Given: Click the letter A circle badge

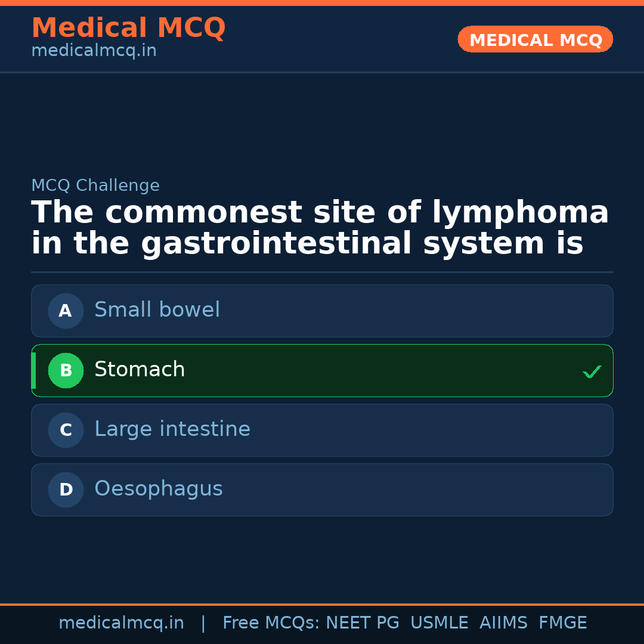Looking at the screenshot, I should click(66, 311).
